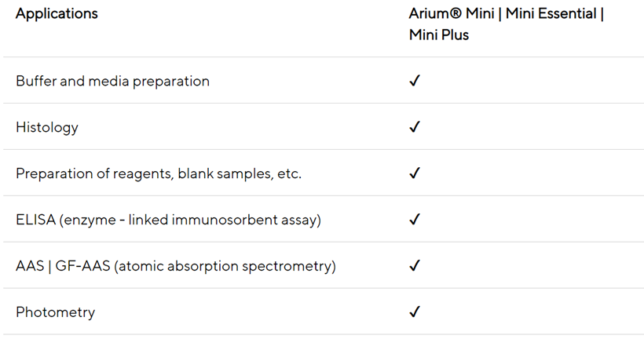This screenshot has width=644, height=339.
Task: Click the word Applications in header
Action: pos(57,14)
